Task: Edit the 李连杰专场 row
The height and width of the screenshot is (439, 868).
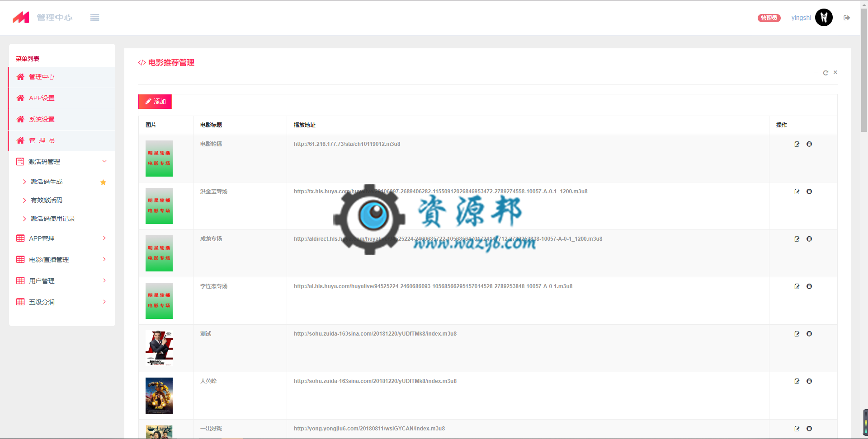Action: 797,286
